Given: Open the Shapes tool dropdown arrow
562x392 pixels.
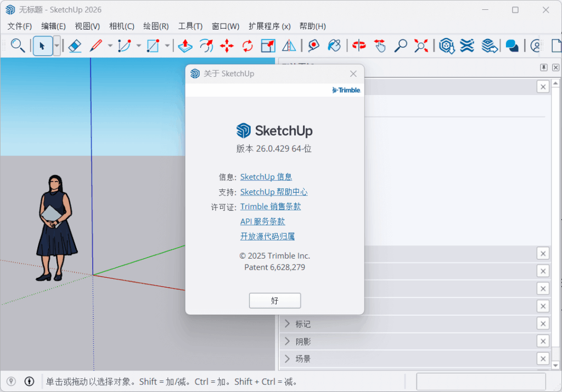Looking at the screenshot, I should click(167, 46).
